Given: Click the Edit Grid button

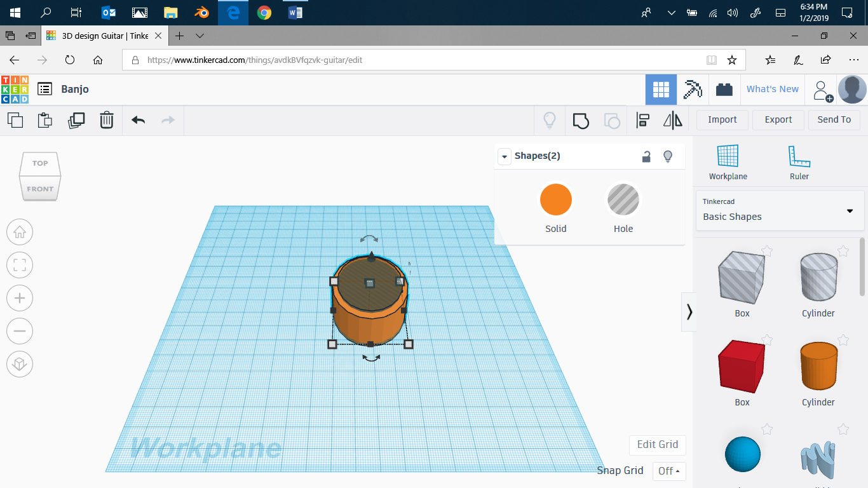Looking at the screenshot, I should [658, 445].
